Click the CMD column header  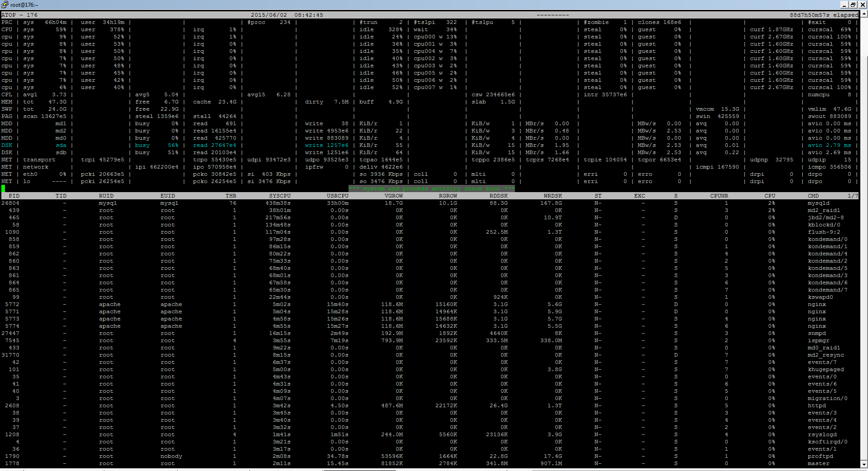tap(813, 196)
